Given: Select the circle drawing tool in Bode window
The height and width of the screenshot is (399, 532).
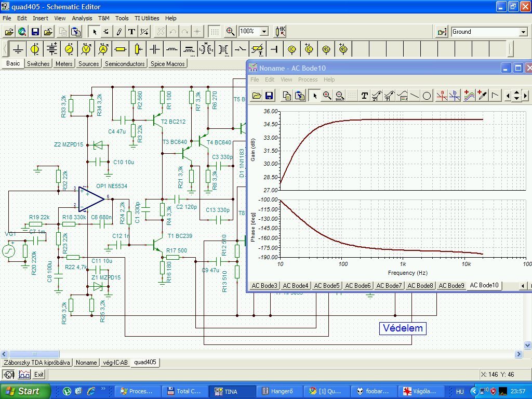Looking at the screenshot, I should (427, 96).
